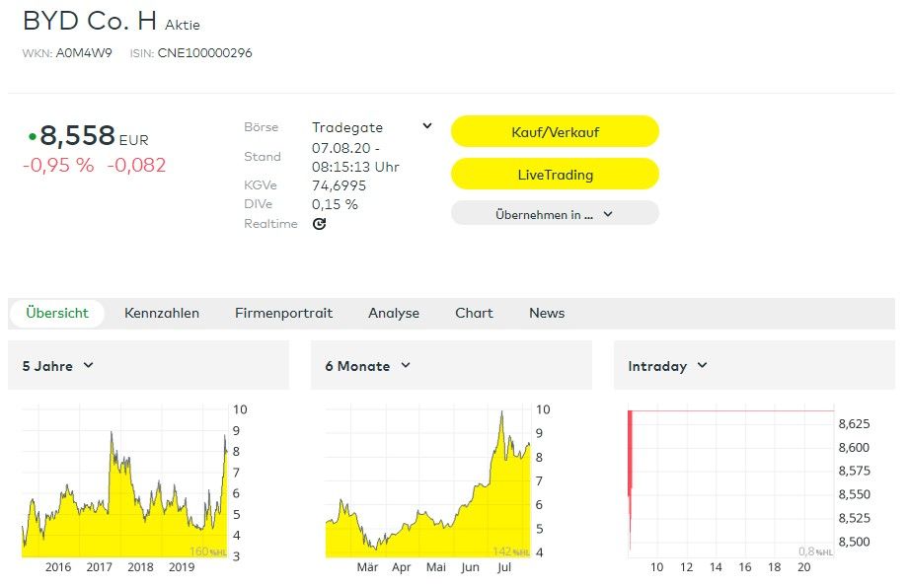Image resolution: width=908 pixels, height=588 pixels.
Task: Click the Realtime refresh icon
Action: (x=319, y=224)
